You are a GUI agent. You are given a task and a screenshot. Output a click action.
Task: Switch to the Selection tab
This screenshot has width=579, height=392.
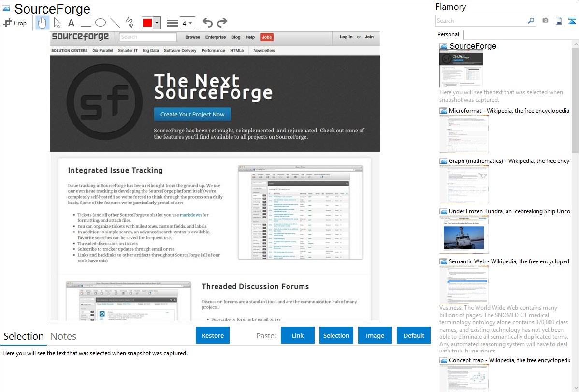pyautogui.click(x=24, y=336)
